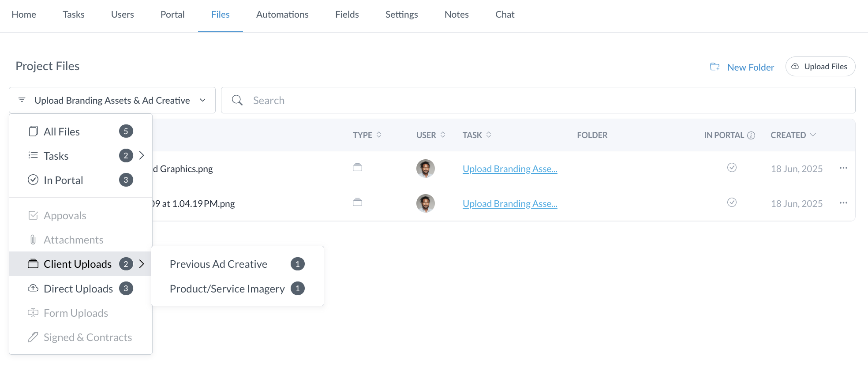Screen dimensions: 868x390
Task: Open first Upload Branding Asse... task link
Action: click(510, 169)
